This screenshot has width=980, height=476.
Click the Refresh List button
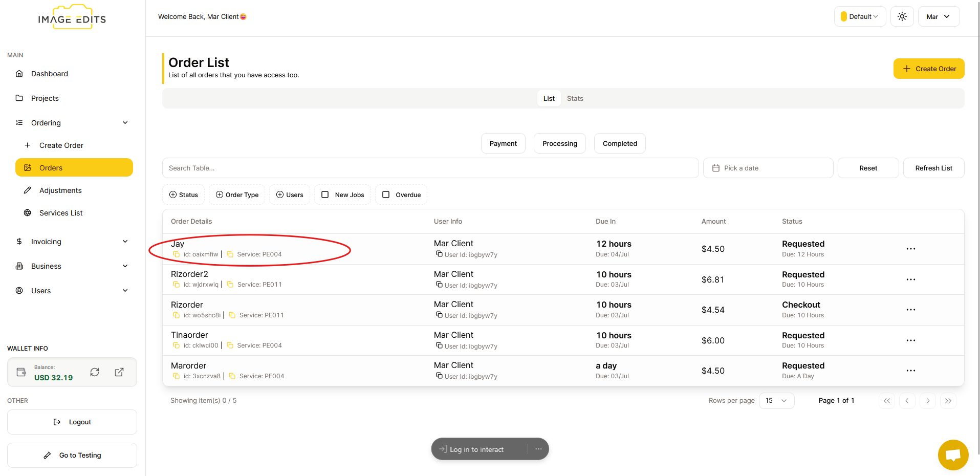click(x=933, y=168)
